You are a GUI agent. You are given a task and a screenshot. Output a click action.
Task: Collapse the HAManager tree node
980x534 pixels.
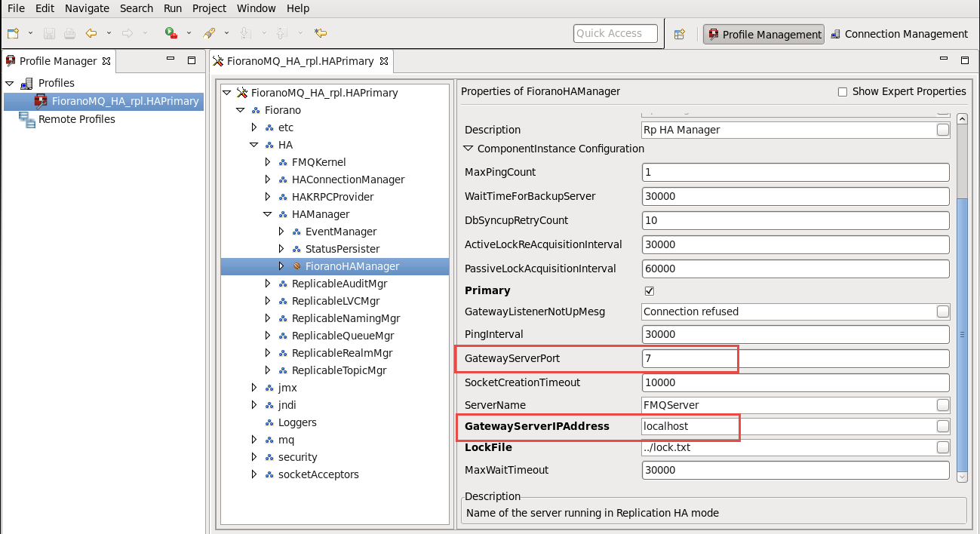tap(268, 214)
